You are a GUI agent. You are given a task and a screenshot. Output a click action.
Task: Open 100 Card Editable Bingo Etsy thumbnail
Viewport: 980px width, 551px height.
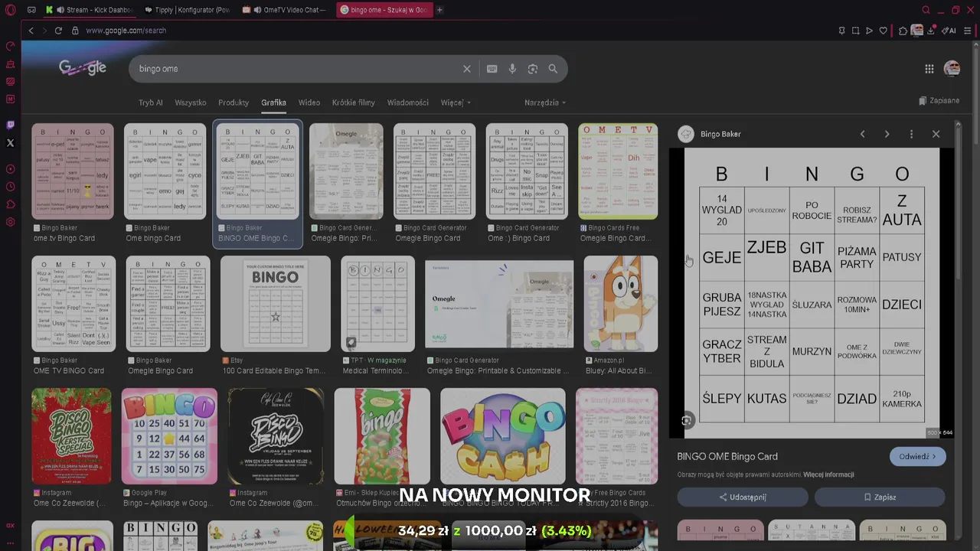(x=276, y=304)
